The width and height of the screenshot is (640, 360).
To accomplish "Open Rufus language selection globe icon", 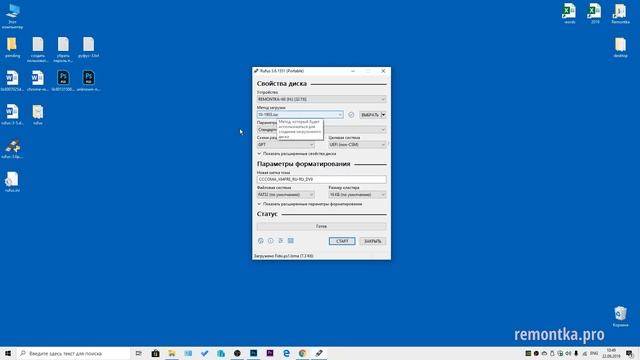I will pyautogui.click(x=261, y=241).
